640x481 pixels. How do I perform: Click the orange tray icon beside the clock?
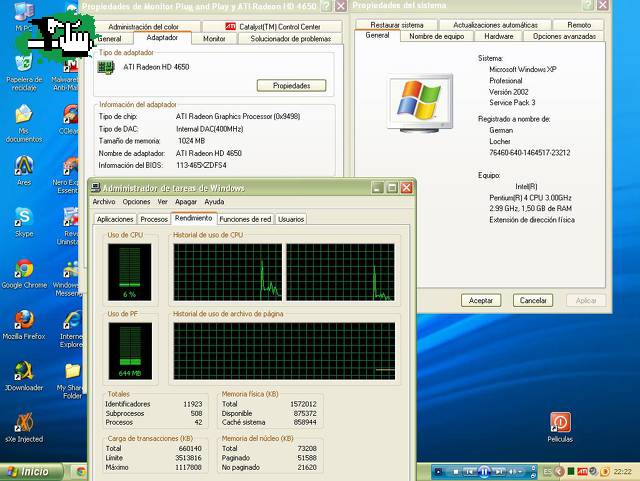click(x=605, y=472)
